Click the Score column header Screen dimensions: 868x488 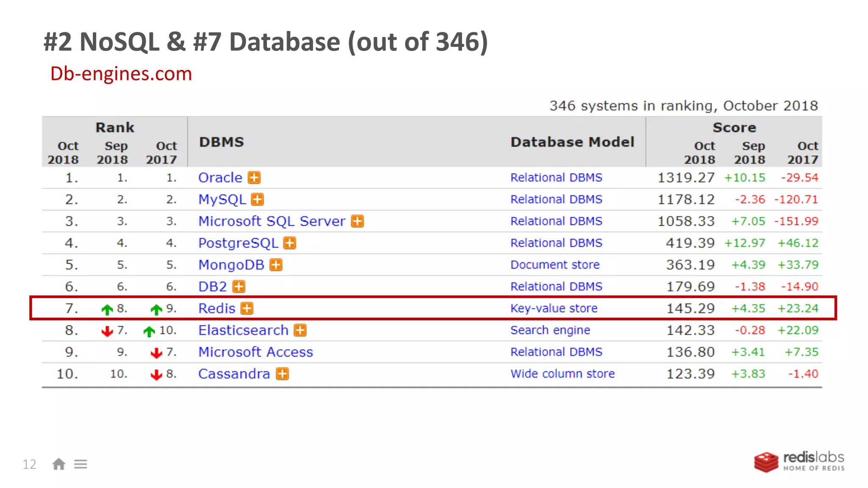coord(734,128)
